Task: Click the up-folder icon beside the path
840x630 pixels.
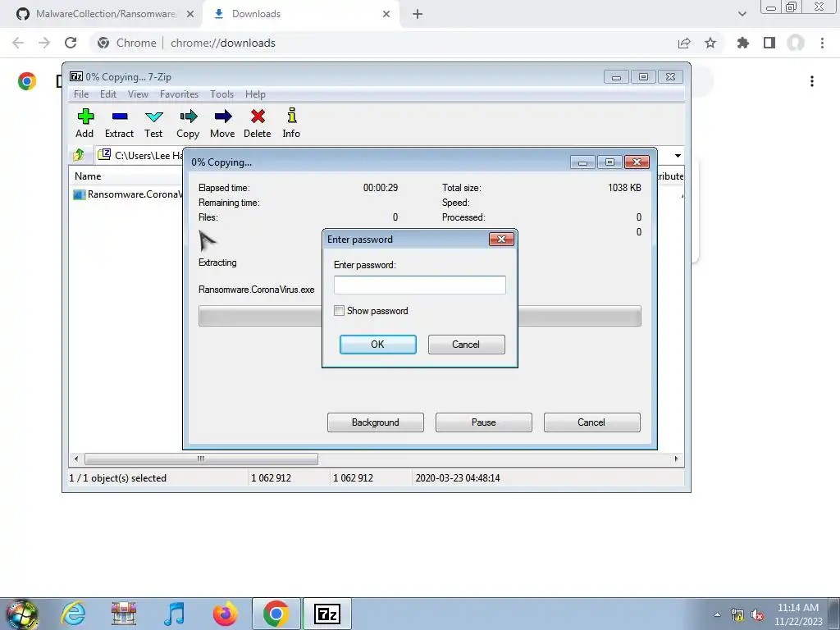Action: tap(79, 155)
